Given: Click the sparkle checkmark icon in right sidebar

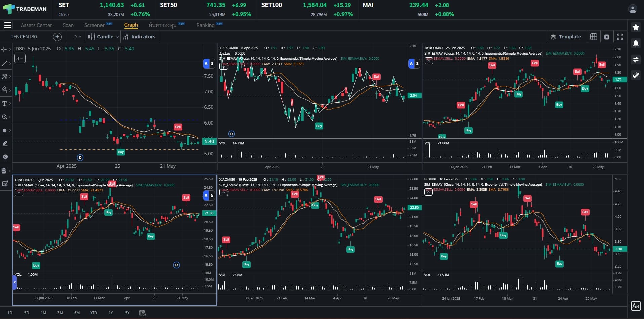Looking at the screenshot, I should (x=636, y=75).
